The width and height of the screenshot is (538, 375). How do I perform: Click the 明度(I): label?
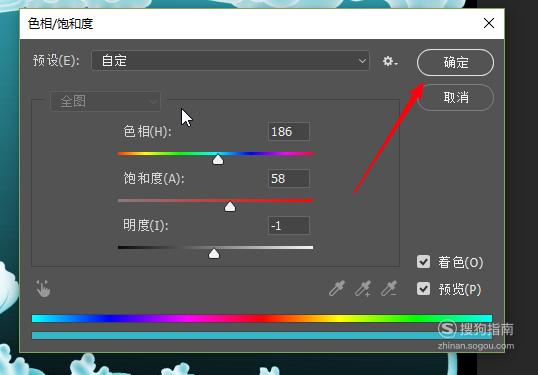[145, 225]
